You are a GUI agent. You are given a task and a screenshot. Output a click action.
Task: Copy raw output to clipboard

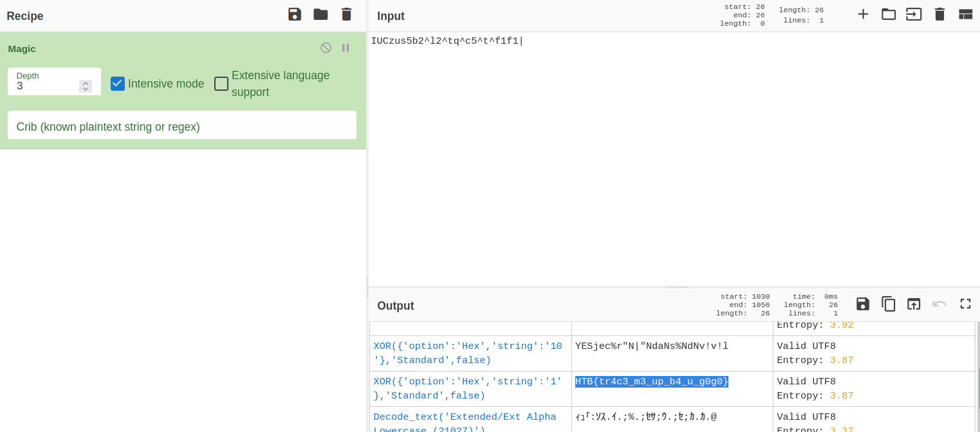(x=889, y=304)
